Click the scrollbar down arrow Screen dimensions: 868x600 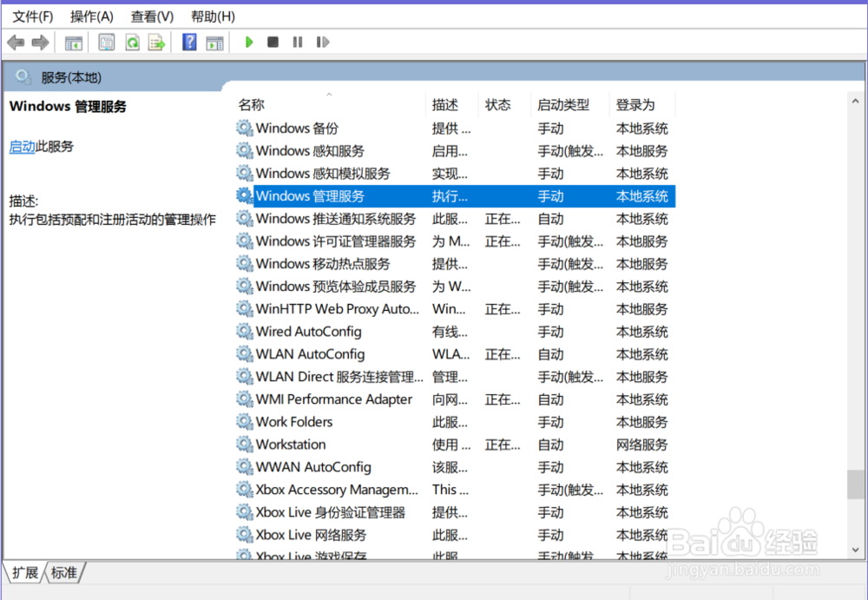pos(855,550)
